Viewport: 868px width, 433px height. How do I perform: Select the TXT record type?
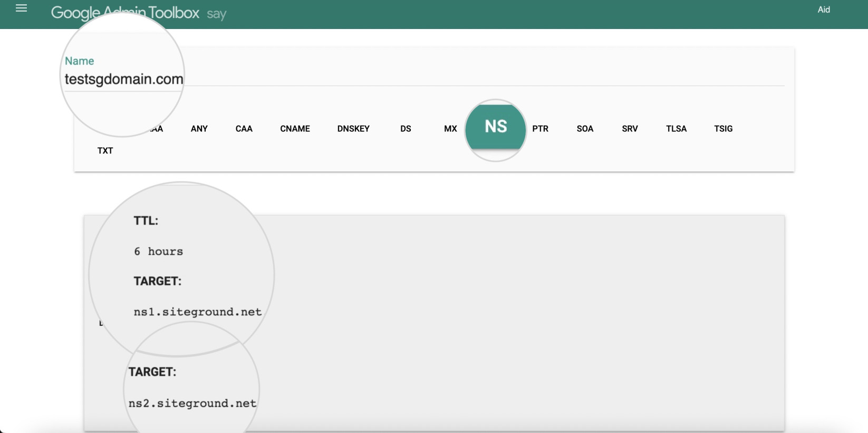pos(105,151)
